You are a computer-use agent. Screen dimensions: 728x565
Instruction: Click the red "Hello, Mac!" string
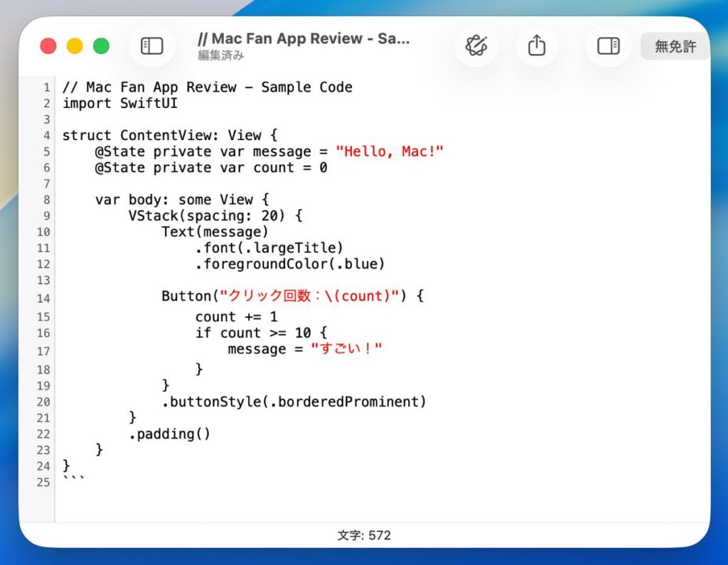pyautogui.click(x=390, y=151)
